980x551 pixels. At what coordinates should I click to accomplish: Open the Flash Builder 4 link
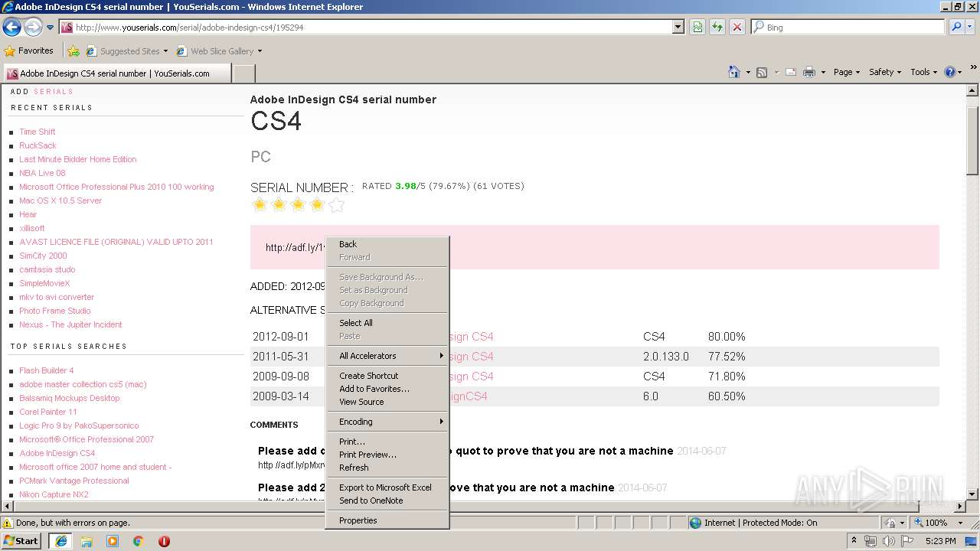pos(47,370)
